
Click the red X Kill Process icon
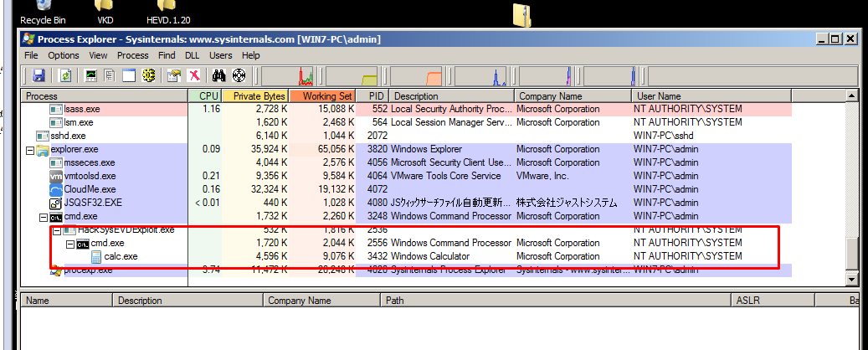coord(193,76)
